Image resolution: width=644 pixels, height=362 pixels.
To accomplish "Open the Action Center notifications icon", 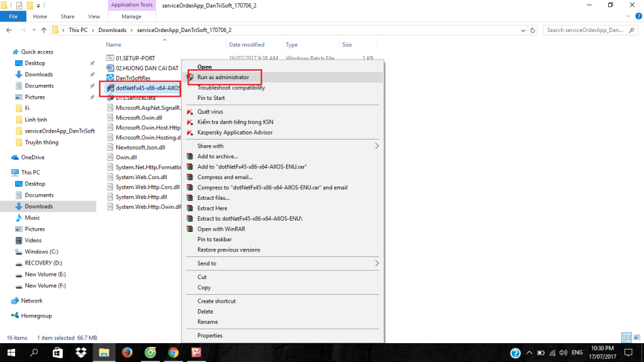I will coord(628,353).
